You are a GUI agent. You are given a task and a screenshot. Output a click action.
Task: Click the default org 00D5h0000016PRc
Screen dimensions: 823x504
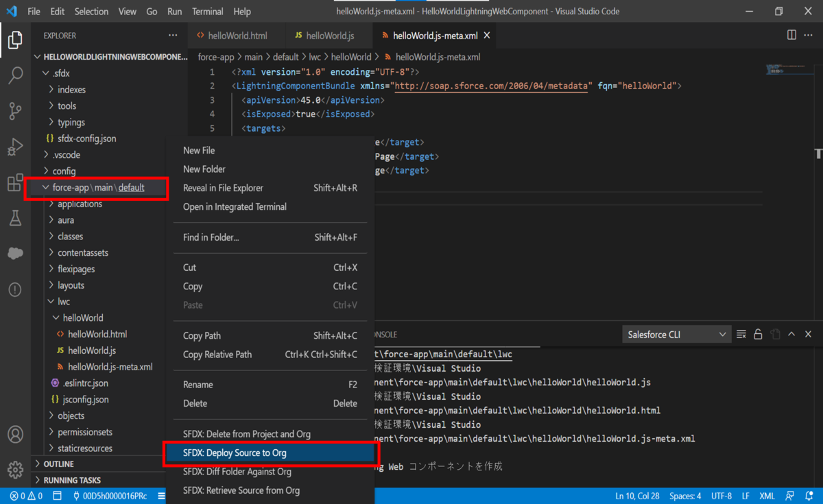tap(110, 496)
